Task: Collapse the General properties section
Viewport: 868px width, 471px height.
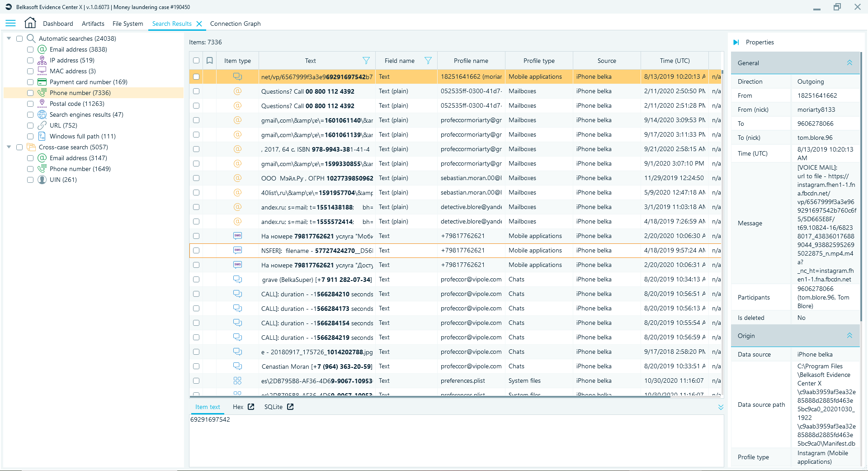Action: [x=849, y=63]
